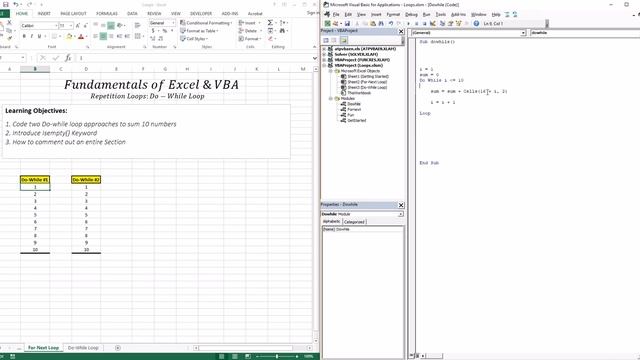The width and height of the screenshot is (640, 360).
Task: Open Cell Styles gallery
Action: pyautogui.click(x=194, y=39)
